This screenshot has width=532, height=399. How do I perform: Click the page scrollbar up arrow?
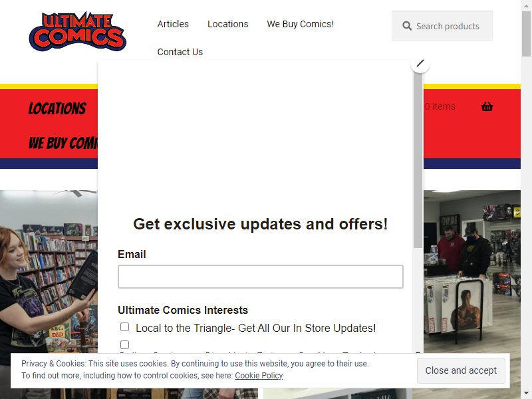(526, 4)
